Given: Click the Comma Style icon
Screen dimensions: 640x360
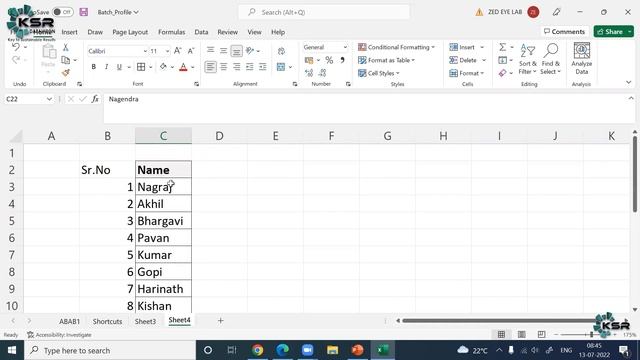Looking at the screenshot, I should pyautogui.click(x=342, y=60).
